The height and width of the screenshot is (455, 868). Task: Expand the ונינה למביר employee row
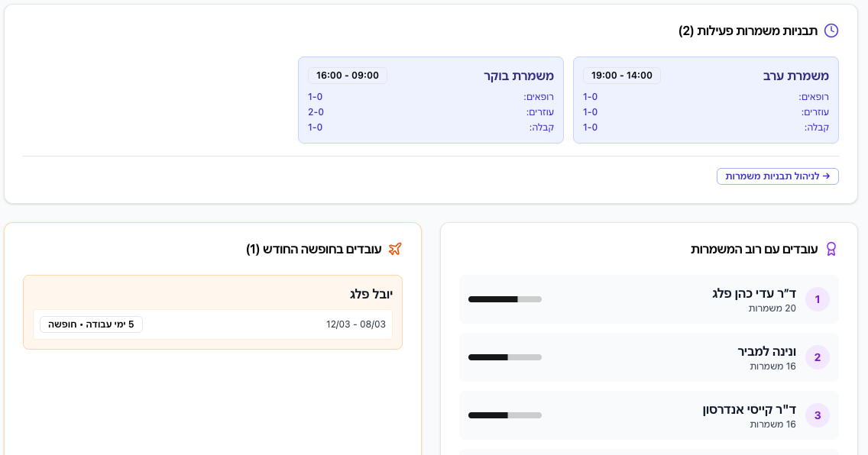(x=649, y=357)
